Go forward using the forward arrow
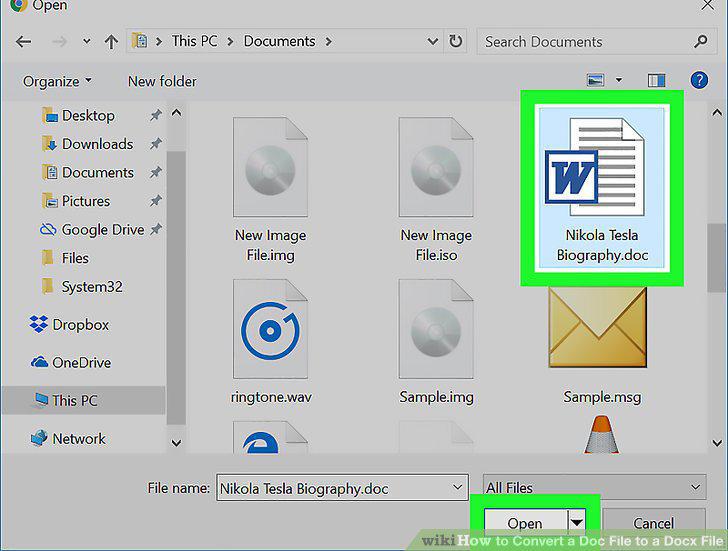 [59, 42]
